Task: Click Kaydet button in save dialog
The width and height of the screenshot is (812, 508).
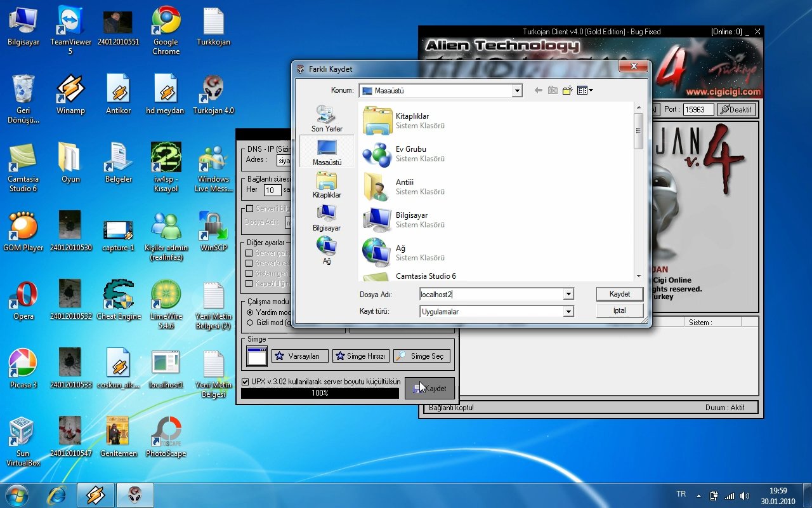Action: point(620,294)
